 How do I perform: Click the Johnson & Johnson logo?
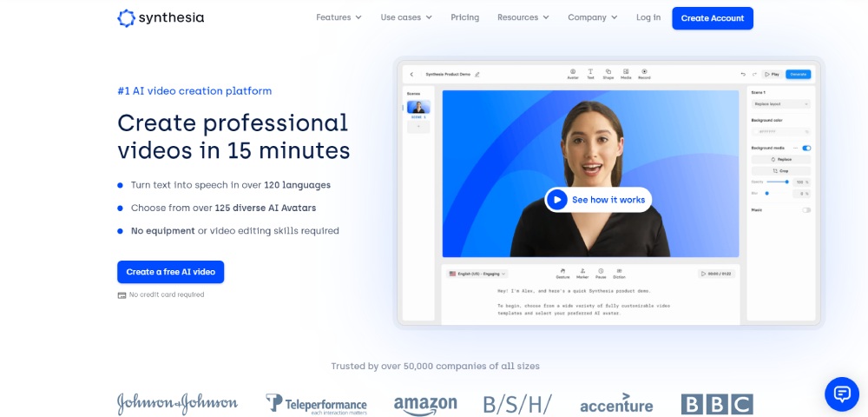point(177,402)
